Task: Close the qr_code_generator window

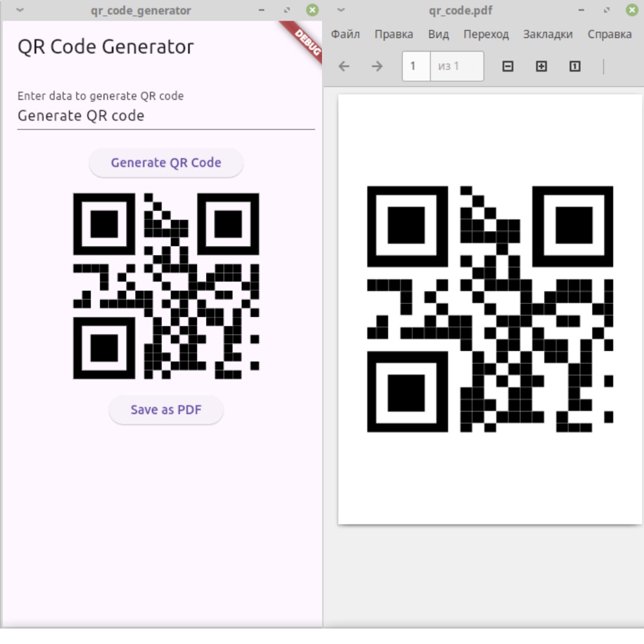Action: 312,10
